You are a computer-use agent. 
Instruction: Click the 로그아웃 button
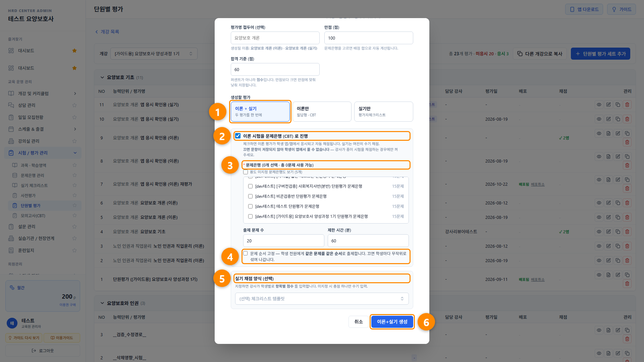(x=43, y=351)
